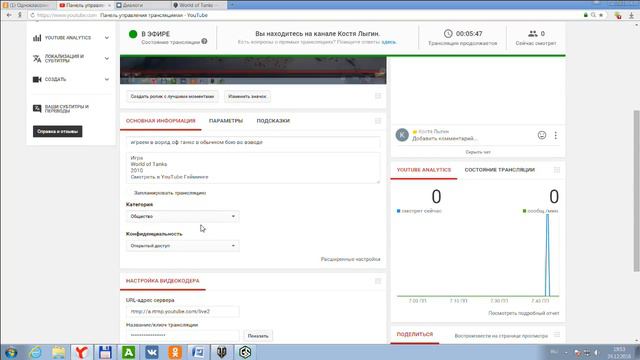Screen dimensions: 640x360
Task: Collapse the Поделиться card handle
Action: (x=557, y=335)
